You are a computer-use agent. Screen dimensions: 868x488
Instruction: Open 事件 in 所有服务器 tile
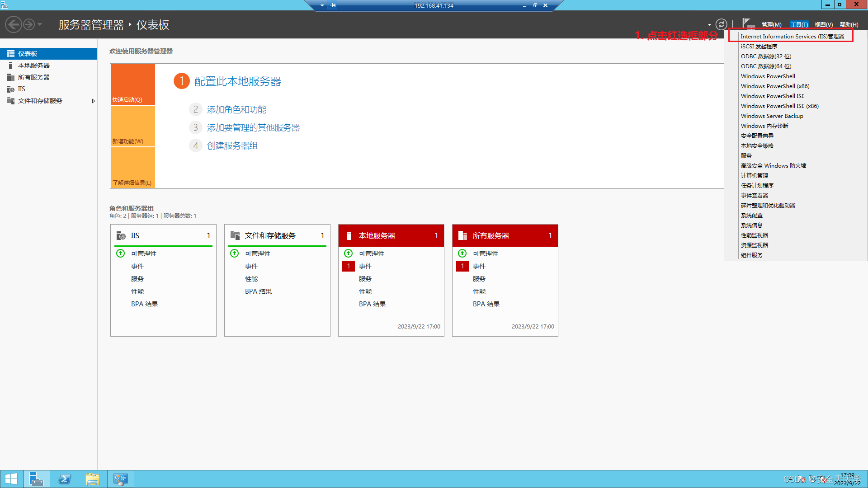coord(479,266)
